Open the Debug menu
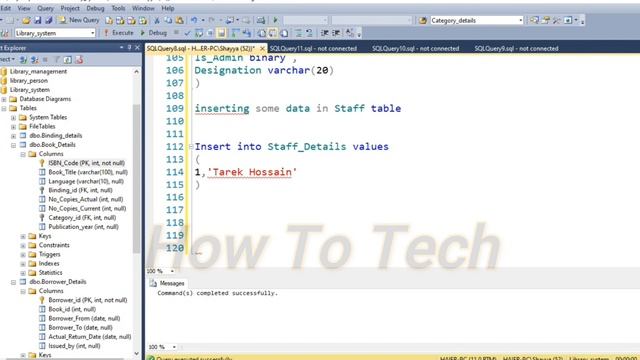This screenshot has width=640, height=360. pos(95,8)
